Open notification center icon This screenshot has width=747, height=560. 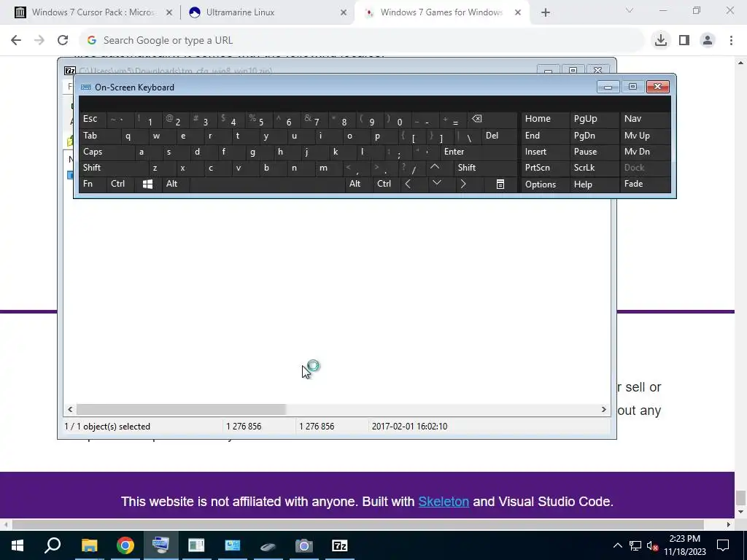tap(723, 545)
